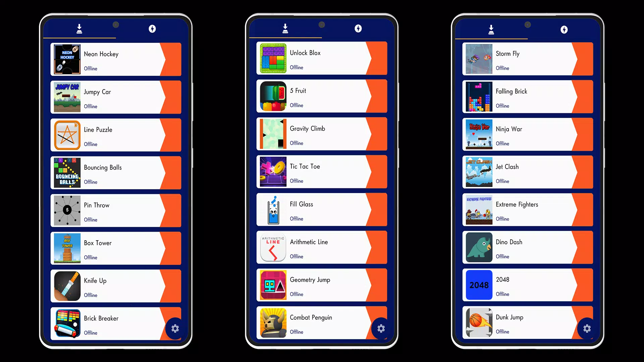The height and width of the screenshot is (362, 644).
Task: Select the Falling Brick game icon
Action: [x=479, y=97]
